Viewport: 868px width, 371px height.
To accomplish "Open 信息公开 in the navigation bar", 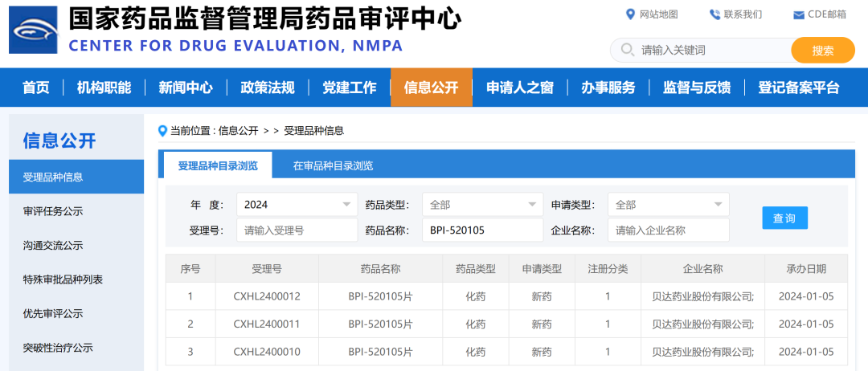I will [x=431, y=88].
